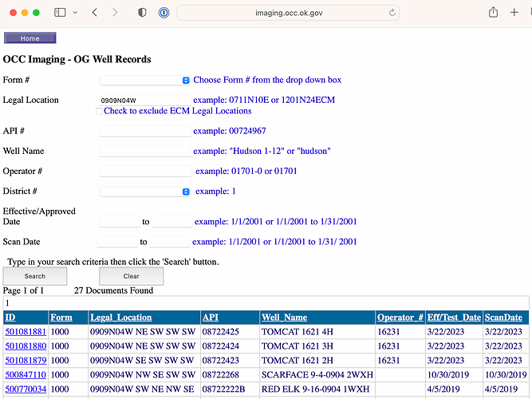Go back with the back arrow
This screenshot has width=532, height=399.
pyautogui.click(x=95, y=13)
